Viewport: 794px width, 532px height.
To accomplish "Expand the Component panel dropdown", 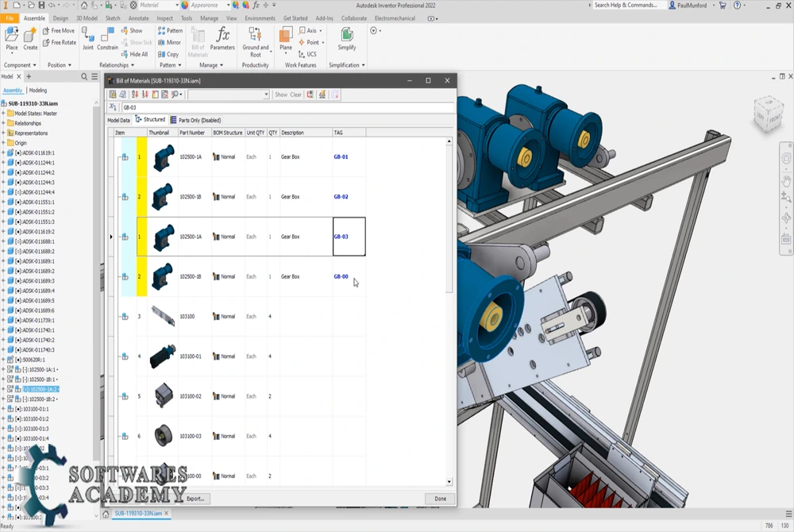I will pyautogui.click(x=21, y=65).
